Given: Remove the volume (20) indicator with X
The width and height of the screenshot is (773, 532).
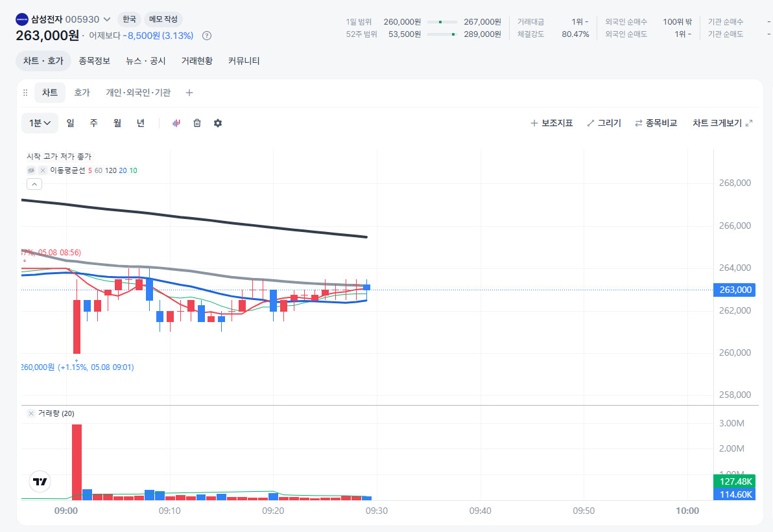Looking at the screenshot, I should (x=31, y=413).
